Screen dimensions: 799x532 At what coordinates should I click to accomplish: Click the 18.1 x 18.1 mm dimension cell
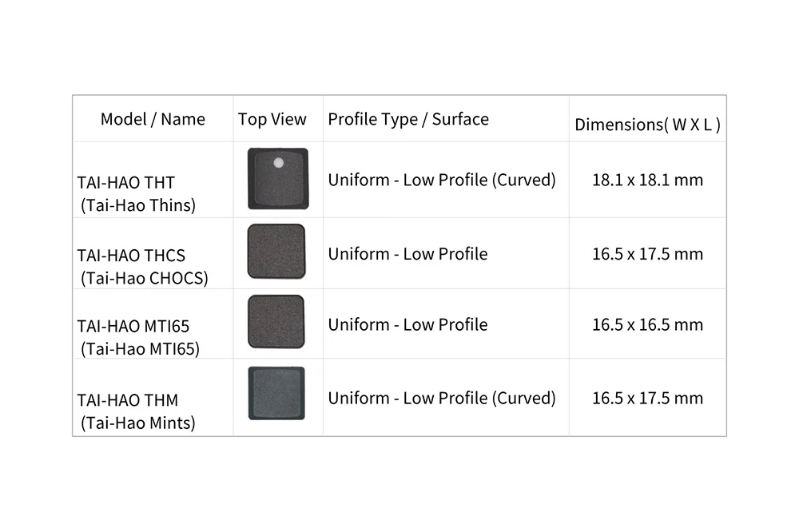[647, 180]
